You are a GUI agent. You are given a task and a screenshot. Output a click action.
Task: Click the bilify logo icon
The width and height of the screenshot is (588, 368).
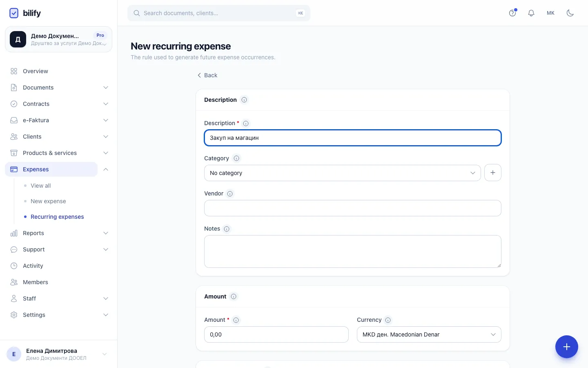(x=14, y=13)
